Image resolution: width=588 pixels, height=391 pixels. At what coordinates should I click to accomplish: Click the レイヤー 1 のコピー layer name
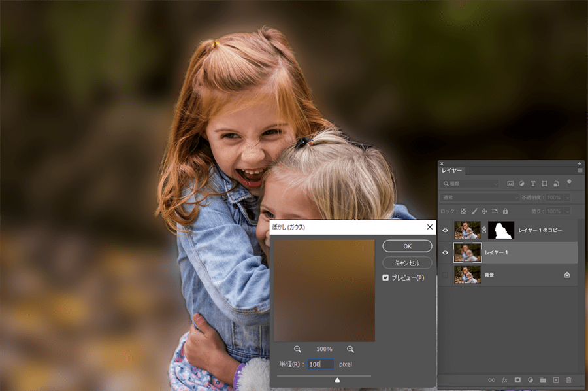click(x=540, y=230)
